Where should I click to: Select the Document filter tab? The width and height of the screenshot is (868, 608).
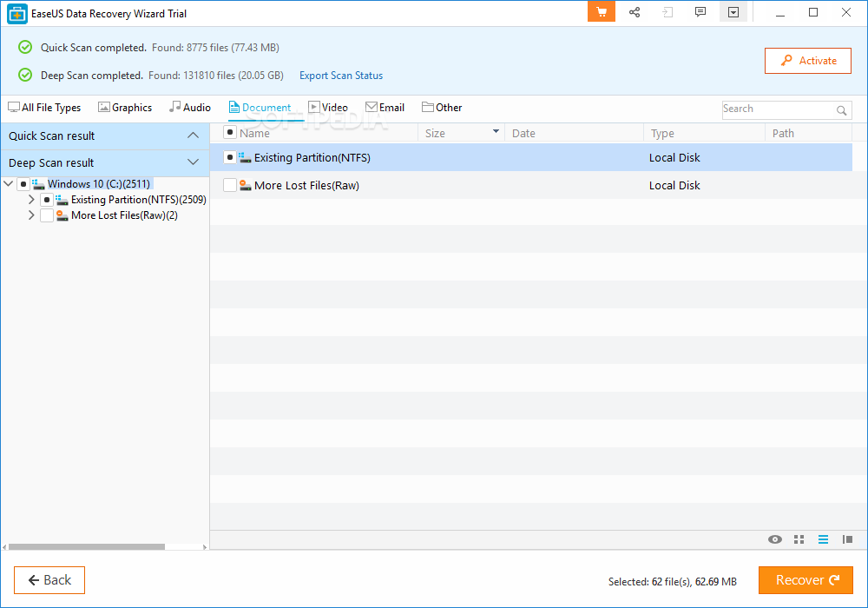point(260,108)
